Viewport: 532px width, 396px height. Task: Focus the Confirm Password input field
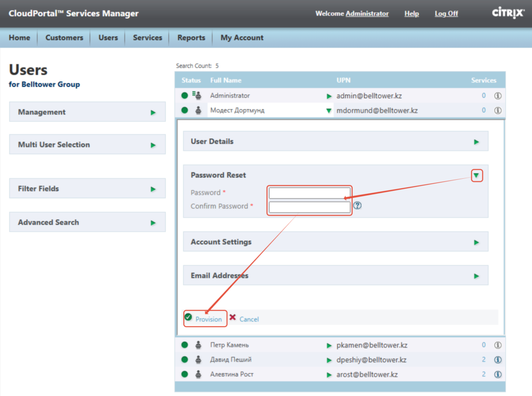[x=310, y=207]
